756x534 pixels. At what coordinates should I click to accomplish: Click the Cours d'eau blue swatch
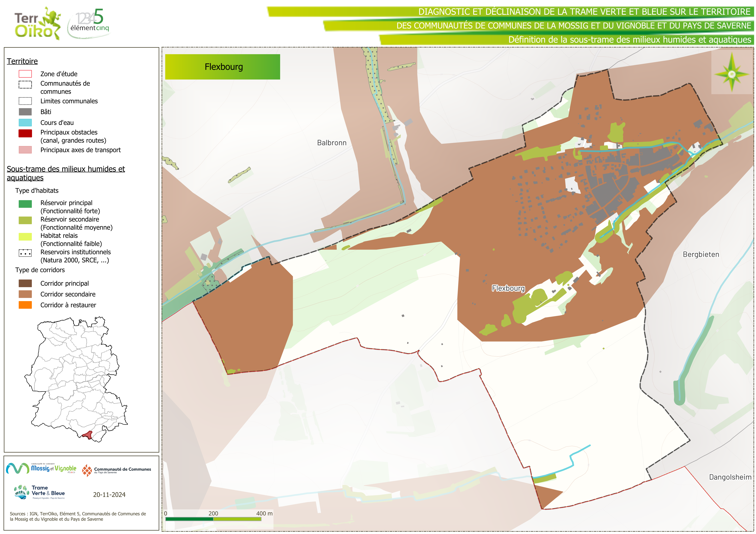[x=25, y=123]
